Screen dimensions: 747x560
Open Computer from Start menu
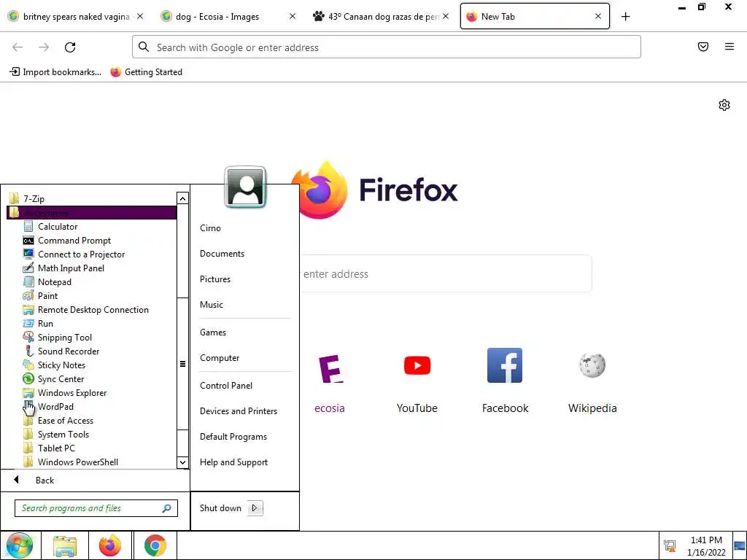pos(220,358)
